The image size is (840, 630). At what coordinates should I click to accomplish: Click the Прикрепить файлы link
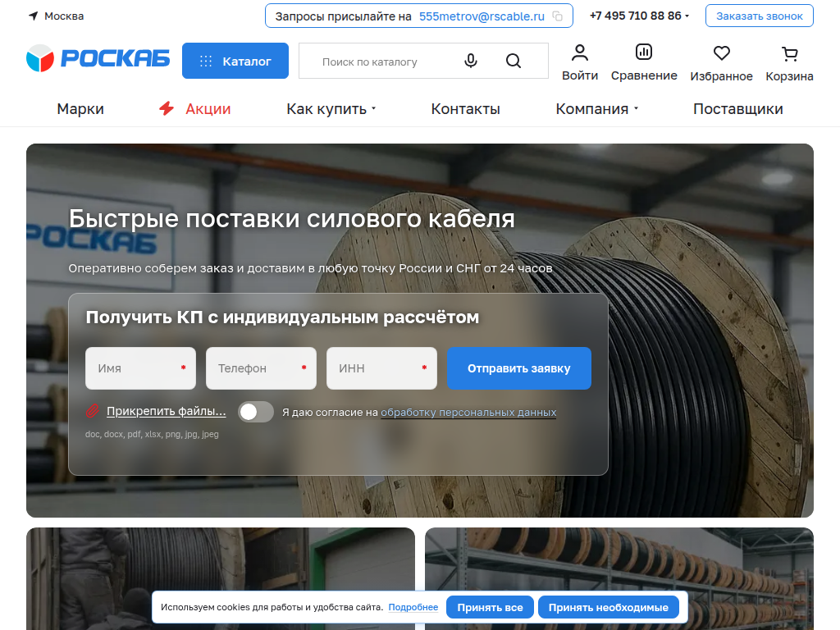[x=166, y=411]
